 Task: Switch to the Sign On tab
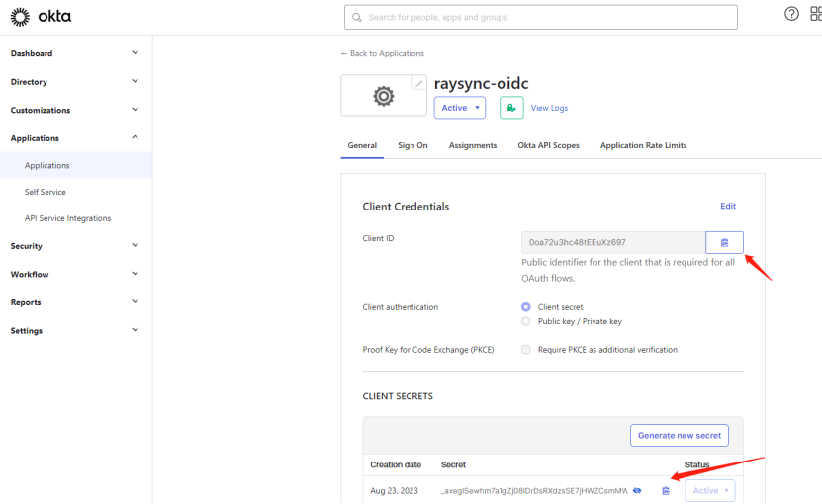412,145
